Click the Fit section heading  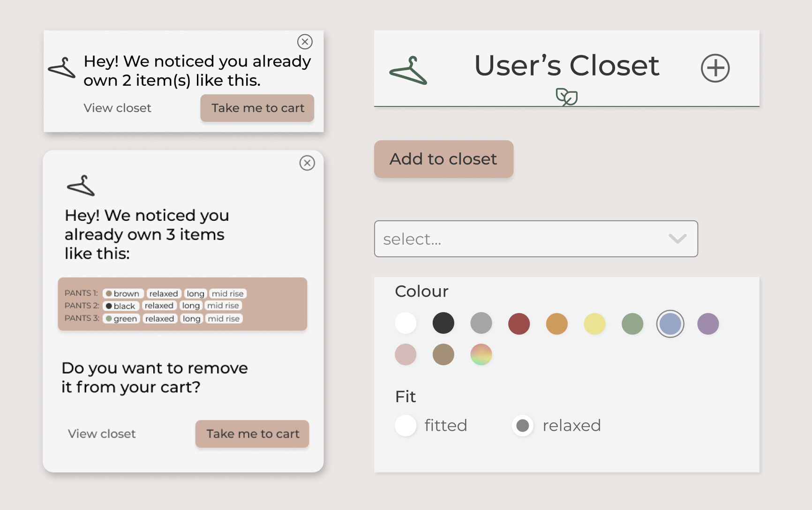click(406, 397)
